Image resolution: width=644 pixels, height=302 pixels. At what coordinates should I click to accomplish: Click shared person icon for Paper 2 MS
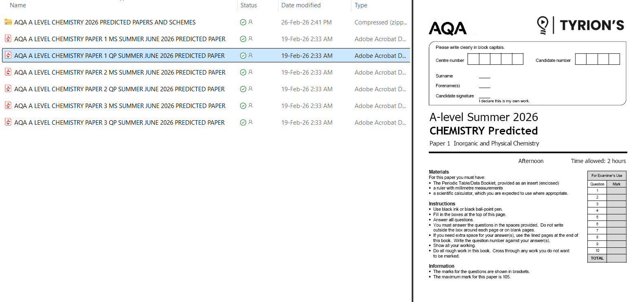coord(251,72)
